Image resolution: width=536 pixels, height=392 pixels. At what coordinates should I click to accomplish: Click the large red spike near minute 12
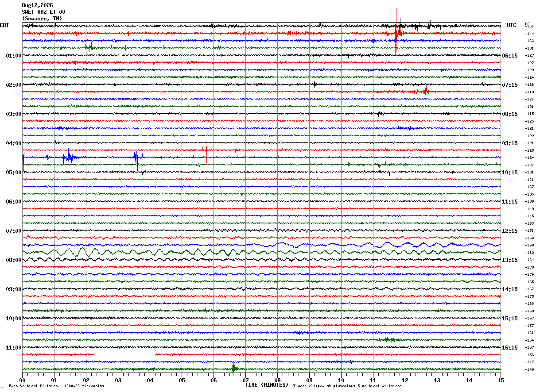396,32
